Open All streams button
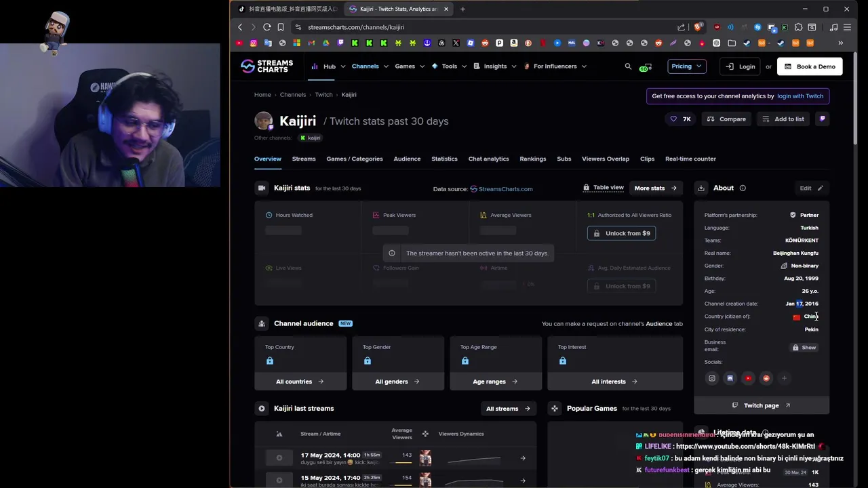The height and width of the screenshot is (488, 868). [508, 409]
